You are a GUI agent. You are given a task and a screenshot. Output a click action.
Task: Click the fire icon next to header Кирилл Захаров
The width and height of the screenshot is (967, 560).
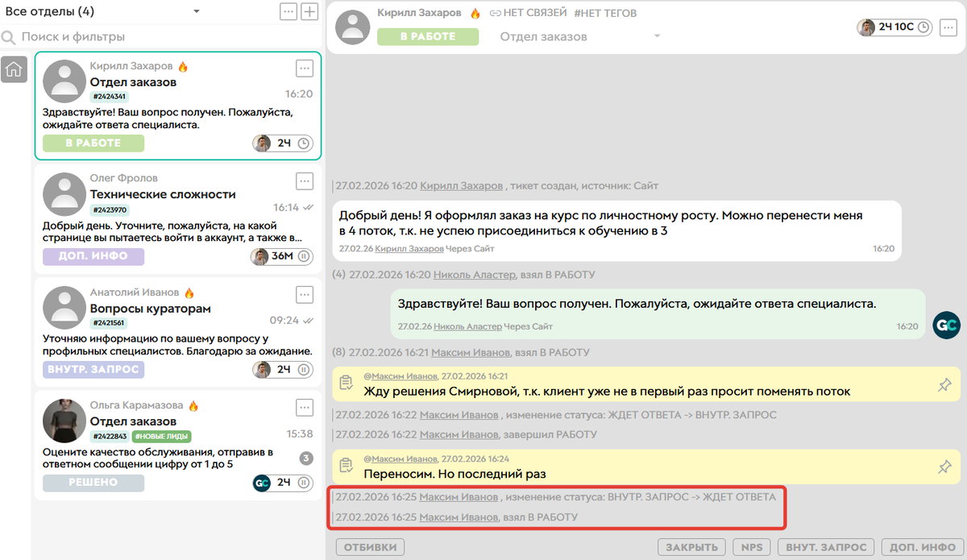tap(475, 14)
